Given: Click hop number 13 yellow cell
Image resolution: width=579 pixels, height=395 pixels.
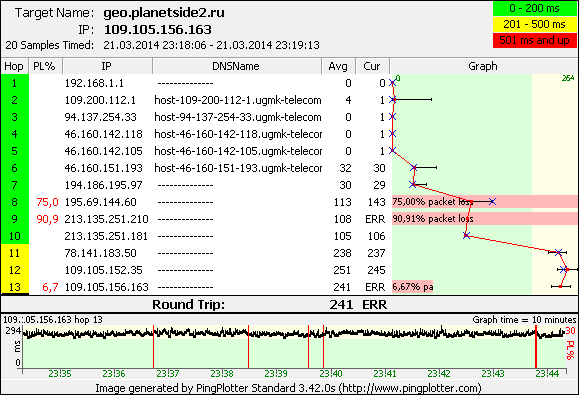Looking at the screenshot, I should pos(14,287).
